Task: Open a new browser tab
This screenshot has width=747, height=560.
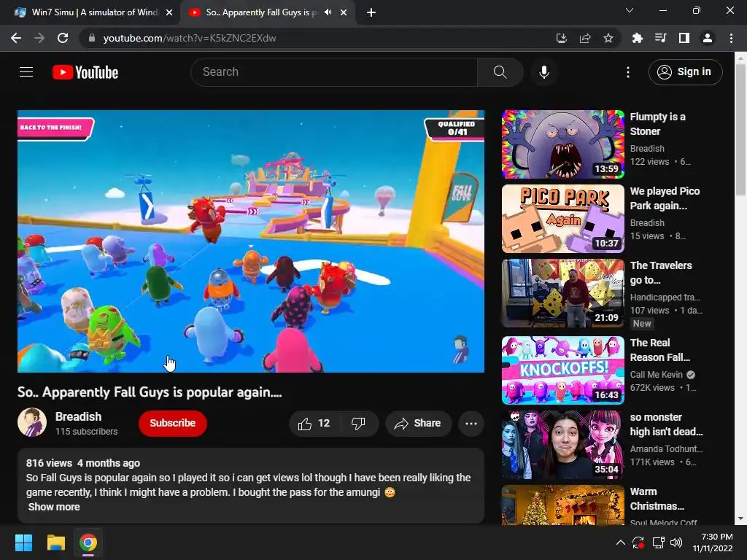Action: tap(371, 12)
